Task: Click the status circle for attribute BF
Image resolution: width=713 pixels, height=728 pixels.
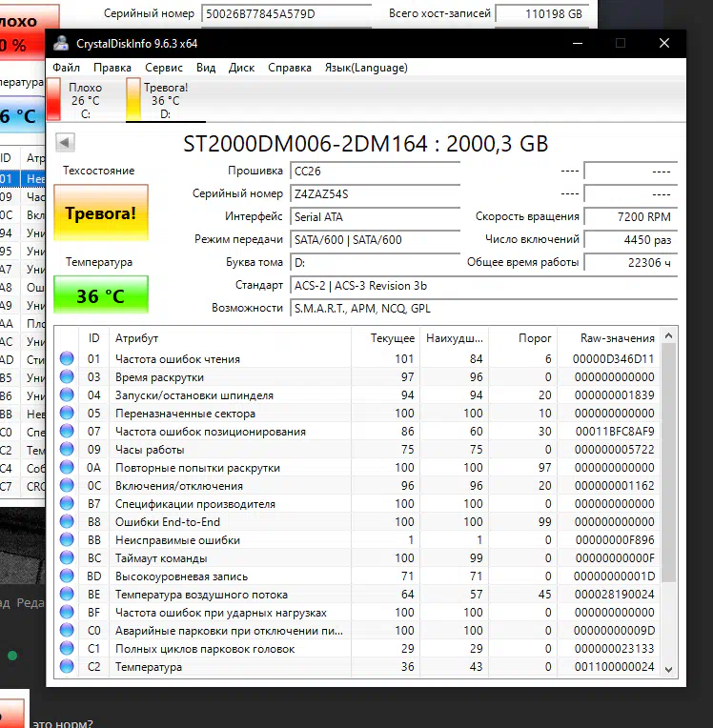Action: click(67, 612)
